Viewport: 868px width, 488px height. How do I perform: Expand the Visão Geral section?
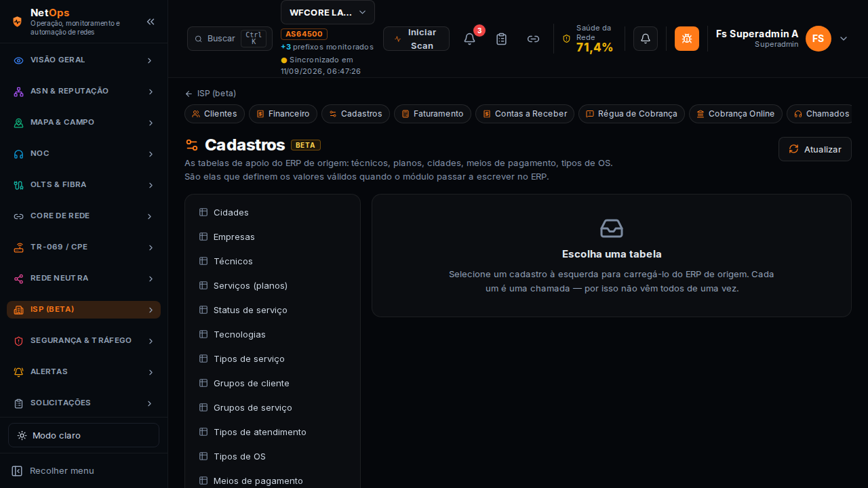coord(83,60)
